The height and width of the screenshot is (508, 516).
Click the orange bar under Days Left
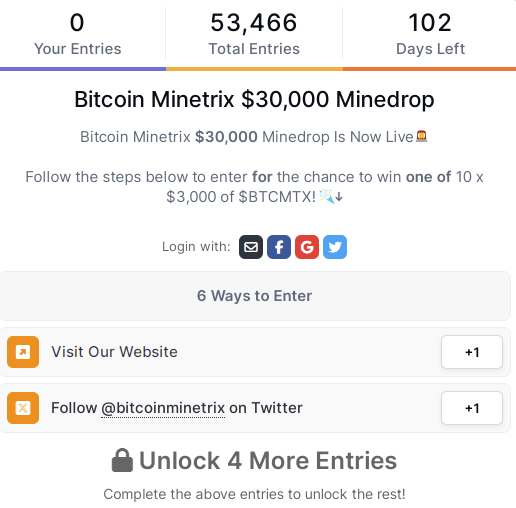pos(429,69)
